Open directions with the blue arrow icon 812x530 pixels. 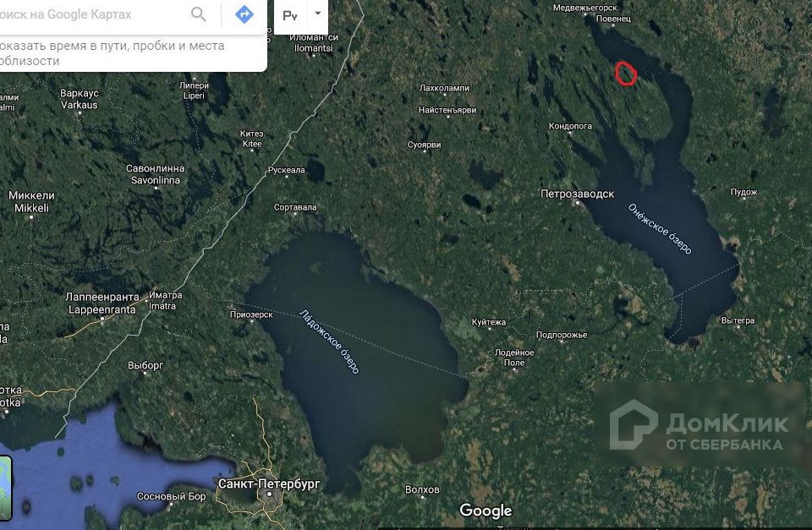pyautogui.click(x=244, y=14)
